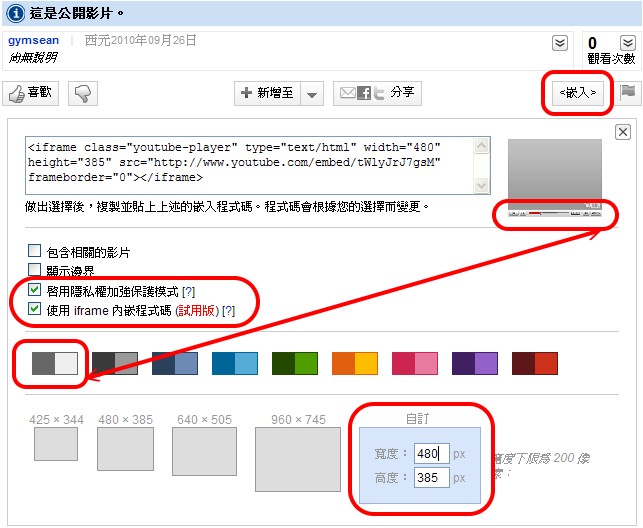Open the gymsean uploader link
643x528 pixels.
coord(33,41)
